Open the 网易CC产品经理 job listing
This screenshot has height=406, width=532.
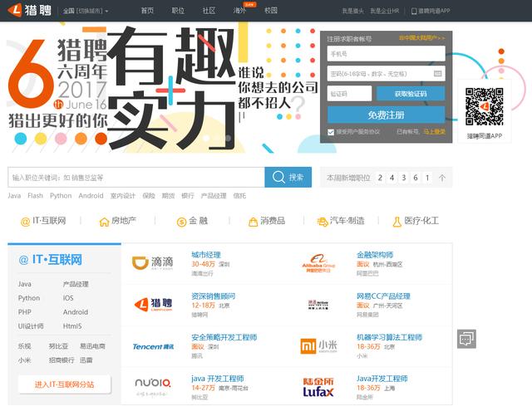pos(383,296)
